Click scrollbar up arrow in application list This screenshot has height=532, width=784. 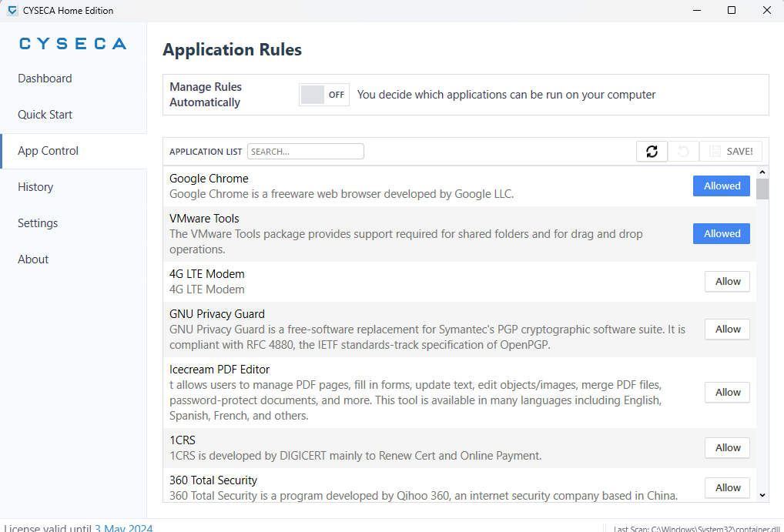click(x=762, y=172)
